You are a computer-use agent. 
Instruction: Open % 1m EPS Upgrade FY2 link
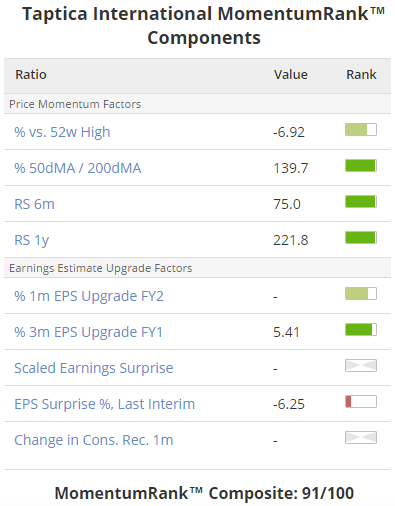[89, 296]
